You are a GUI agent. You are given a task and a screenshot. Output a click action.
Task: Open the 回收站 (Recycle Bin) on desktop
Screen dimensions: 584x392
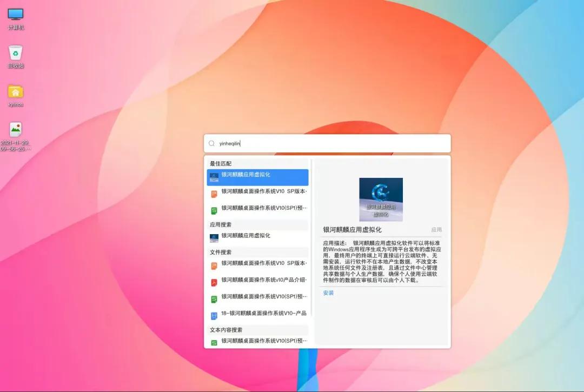point(15,54)
